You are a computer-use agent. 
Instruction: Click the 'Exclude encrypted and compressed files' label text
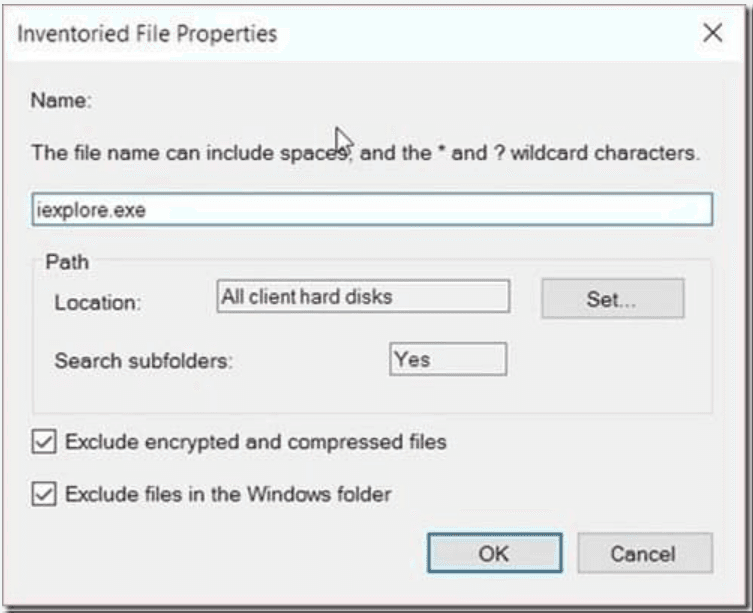[255, 442]
